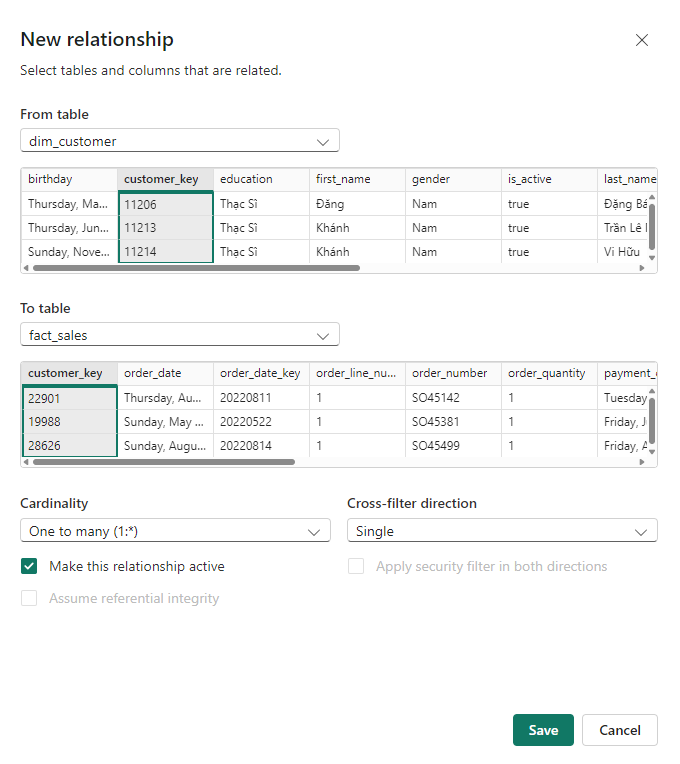The image size is (680, 764).
Task: Close the New relationship dialog
Action: [x=642, y=40]
